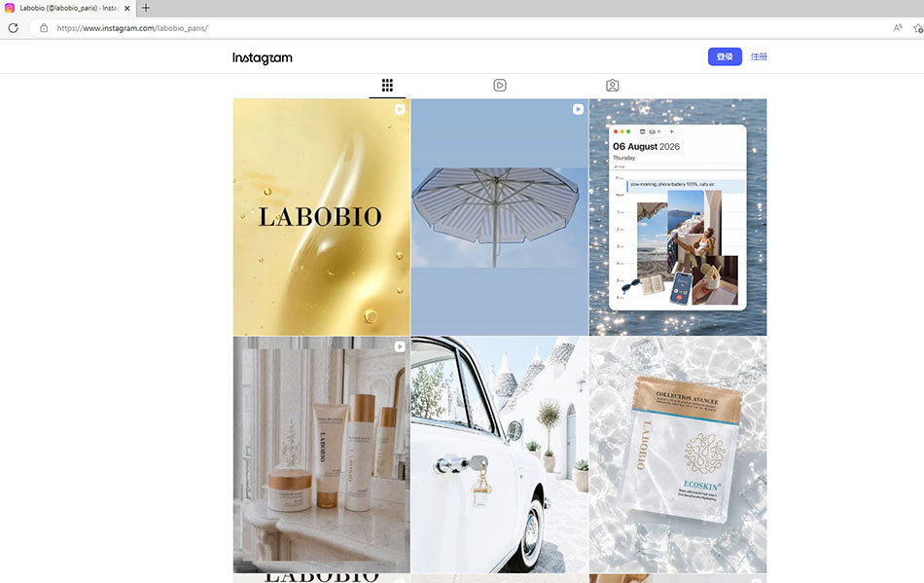This screenshot has width=924, height=583.
Task: Add page to favorites with the star icon
Action: [x=918, y=27]
